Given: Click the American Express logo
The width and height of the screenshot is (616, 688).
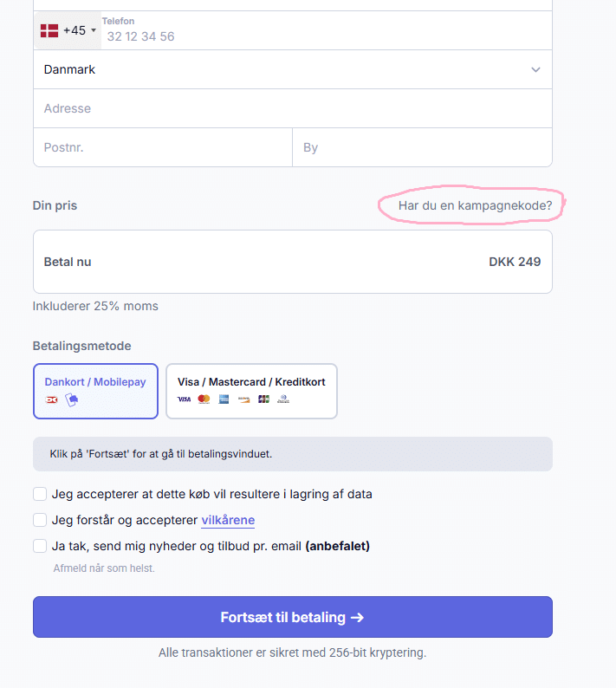Looking at the screenshot, I should pos(224,399).
